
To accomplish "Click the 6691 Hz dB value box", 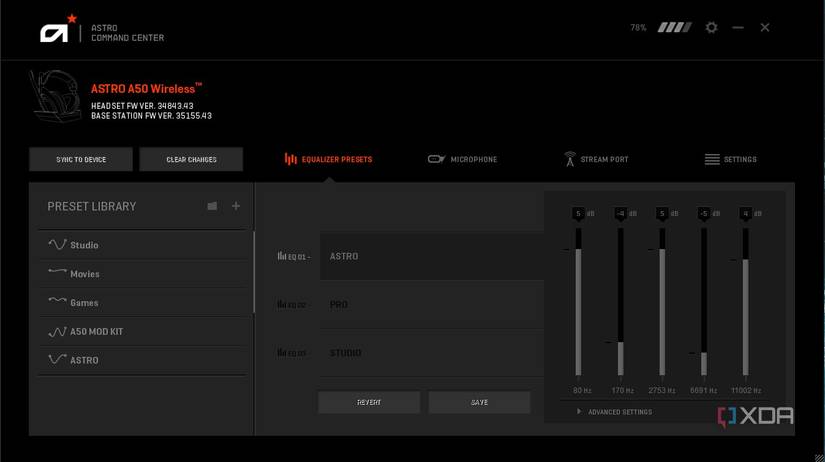I will click(704, 213).
